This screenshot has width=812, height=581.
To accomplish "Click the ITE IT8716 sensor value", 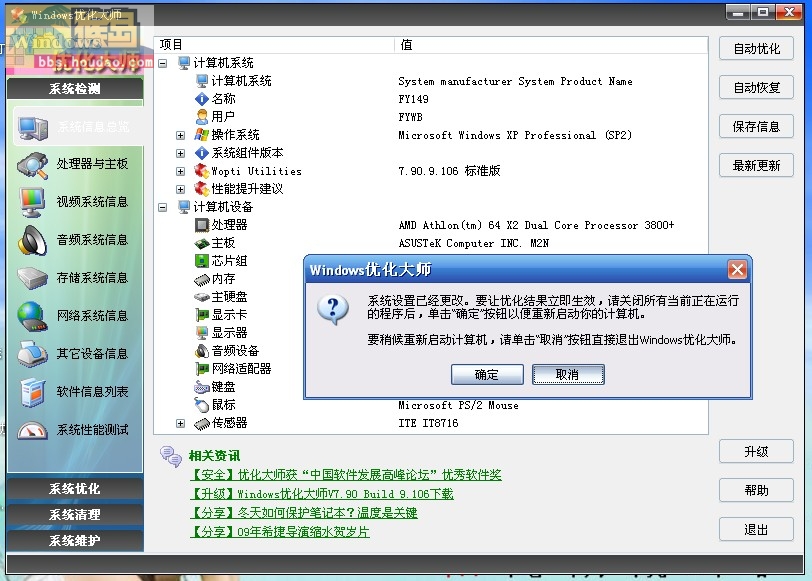I will click(428, 424).
